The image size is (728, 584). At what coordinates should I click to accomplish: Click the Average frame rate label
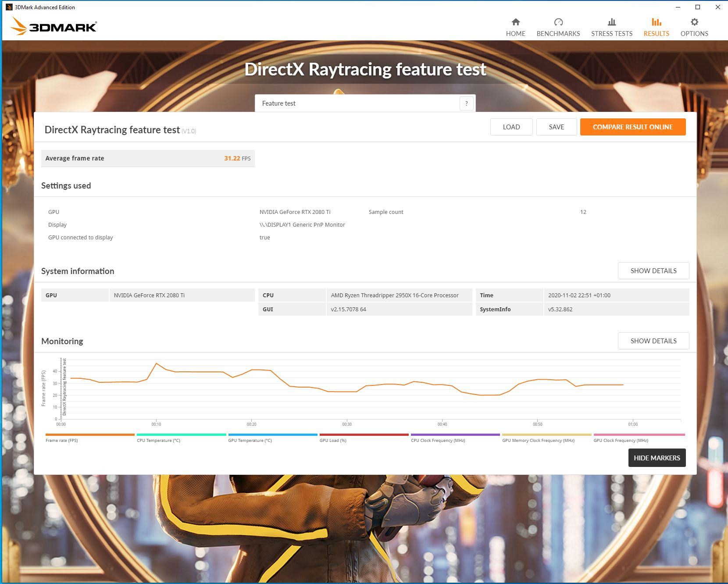click(x=75, y=158)
